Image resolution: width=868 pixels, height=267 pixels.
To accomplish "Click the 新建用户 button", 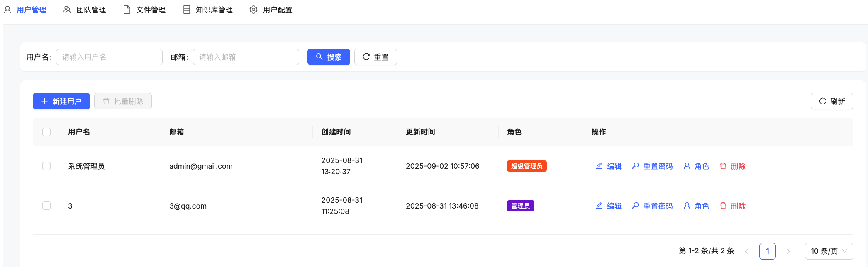I will point(61,101).
